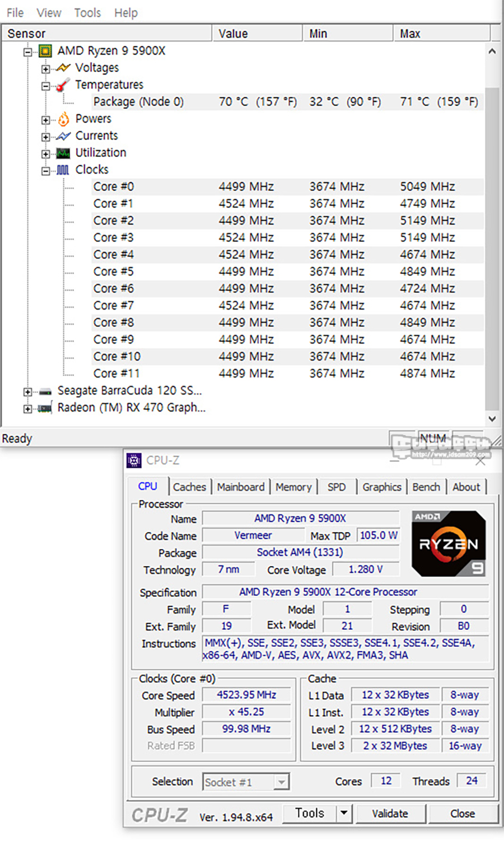Click the Min column header
The height and width of the screenshot is (841, 504).
click(348, 34)
